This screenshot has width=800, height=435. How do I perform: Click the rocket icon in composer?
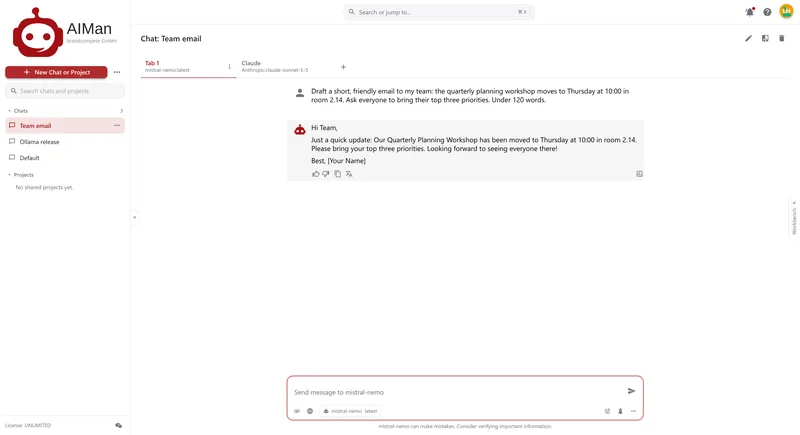(x=620, y=411)
